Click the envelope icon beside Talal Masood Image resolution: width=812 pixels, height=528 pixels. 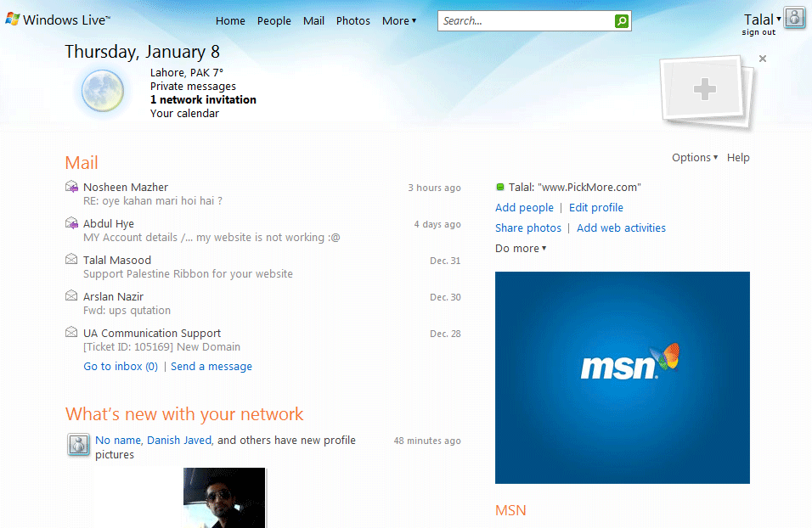tap(71, 260)
